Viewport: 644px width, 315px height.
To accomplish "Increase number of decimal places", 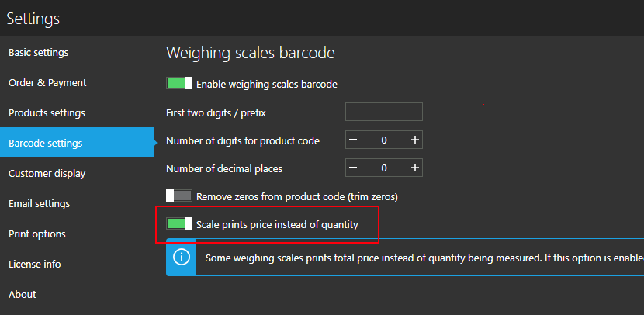I will [415, 168].
